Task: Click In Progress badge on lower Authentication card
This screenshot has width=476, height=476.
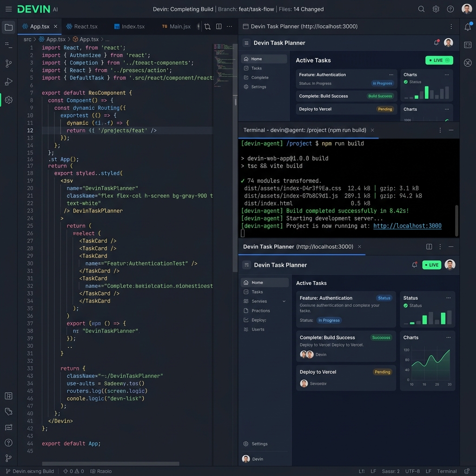Action: [329, 320]
